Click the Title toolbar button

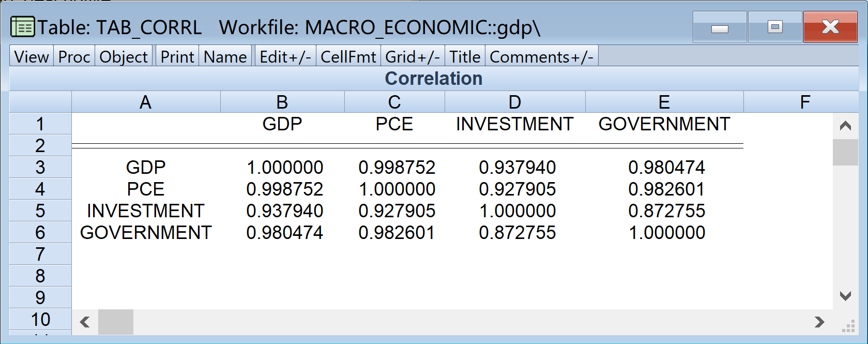(x=464, y=56)
